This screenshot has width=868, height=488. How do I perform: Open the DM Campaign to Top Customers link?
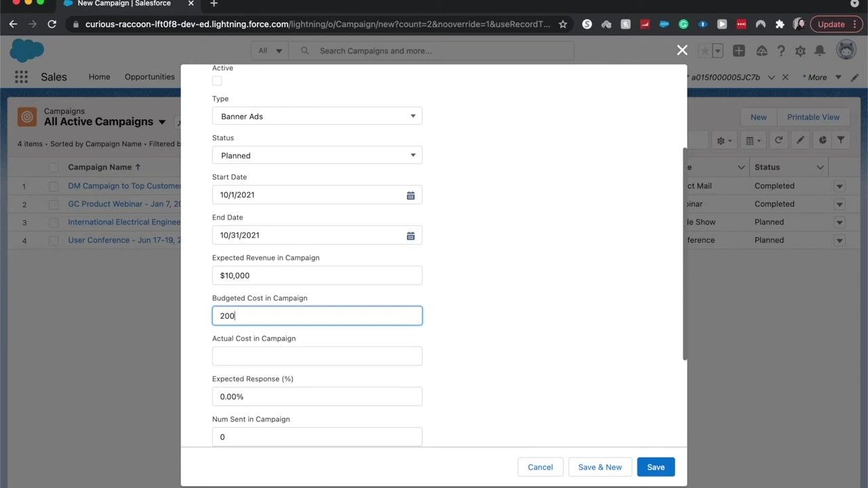[124, 186]
